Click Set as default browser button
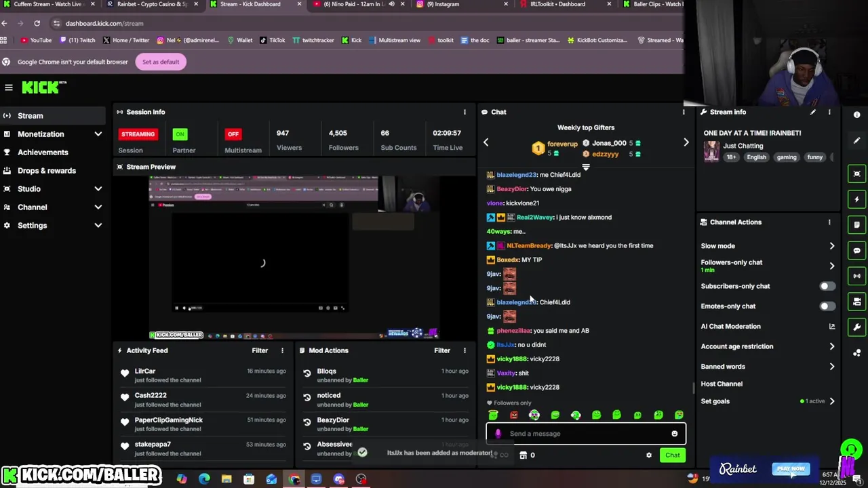 161,62
